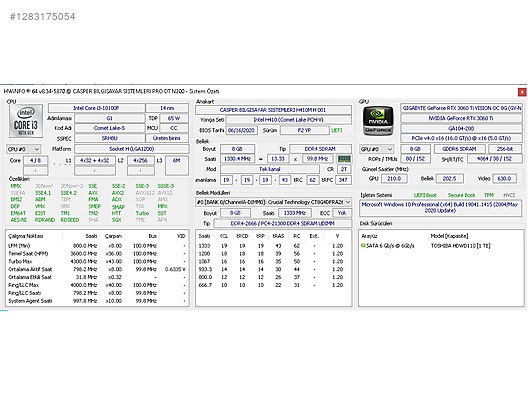Select the Ring/LLC Max row
The image size is (528, 396).
pos(97,285)
